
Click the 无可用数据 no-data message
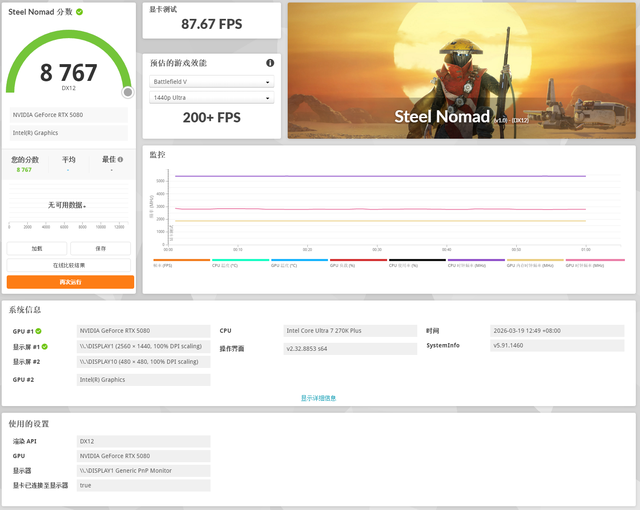pyautogui.click(x=67, y=205)
